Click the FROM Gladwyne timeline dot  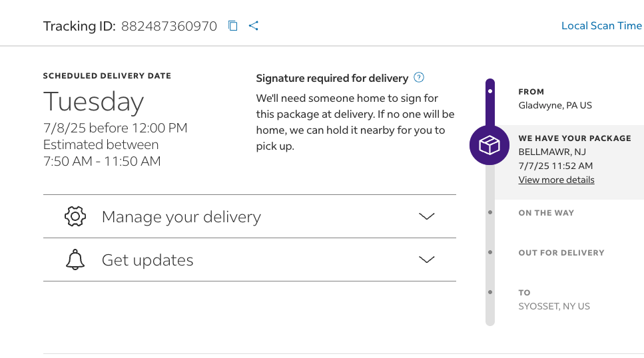tap(490, 91)
